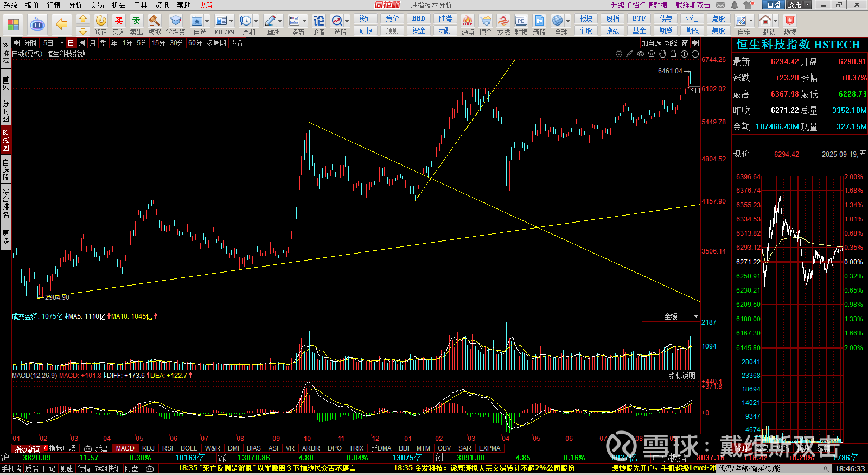This screenshot has height=475, width=868.
Task: Open the AI robot assistant icon
Action: tap(37, 24)
